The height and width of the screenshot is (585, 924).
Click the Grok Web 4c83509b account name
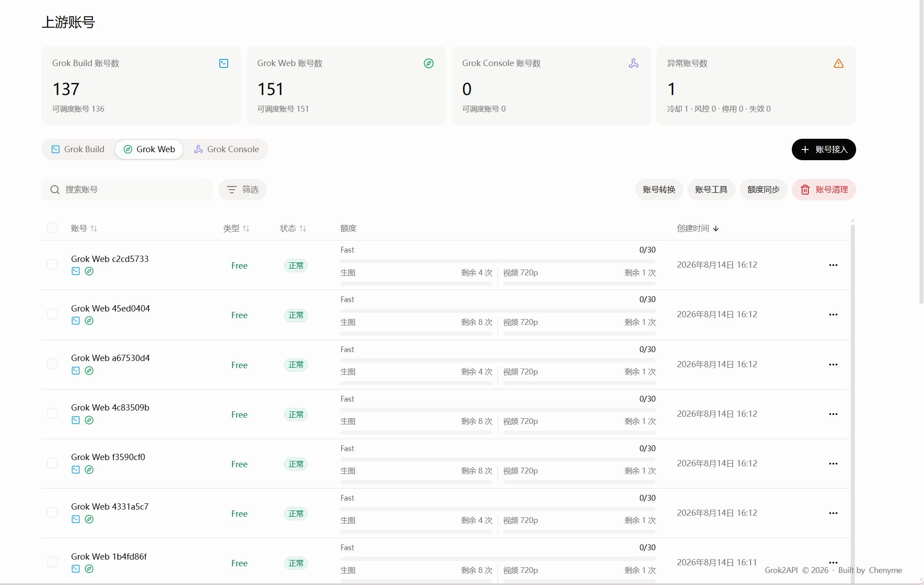(110, 407)
